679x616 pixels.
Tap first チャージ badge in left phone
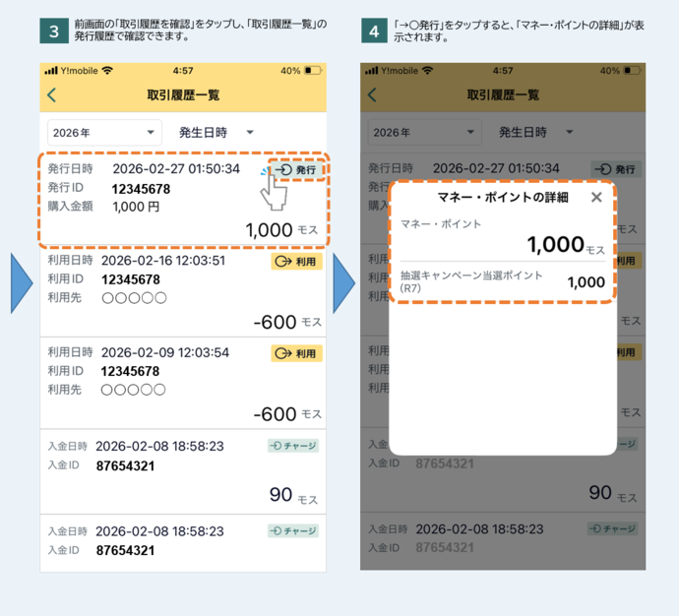[x=293, y=446]
